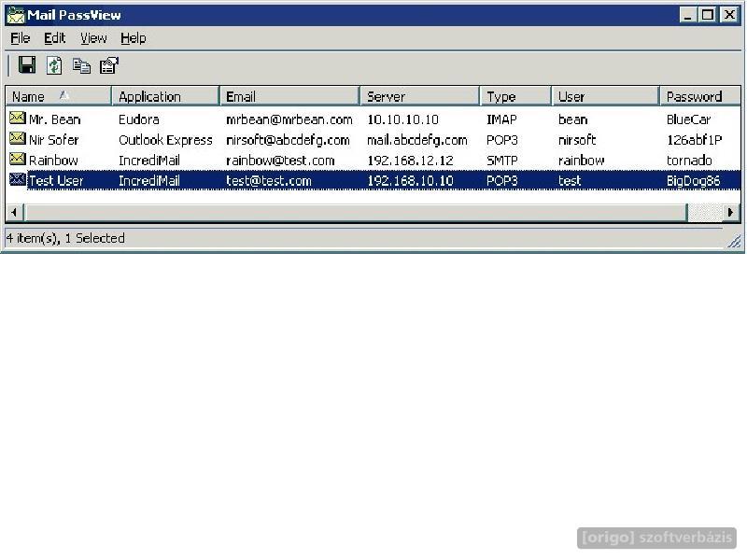The width and height of the screenshot is (747, 560).
Task: Sort by the Type column header
Action: pos(515,96)
